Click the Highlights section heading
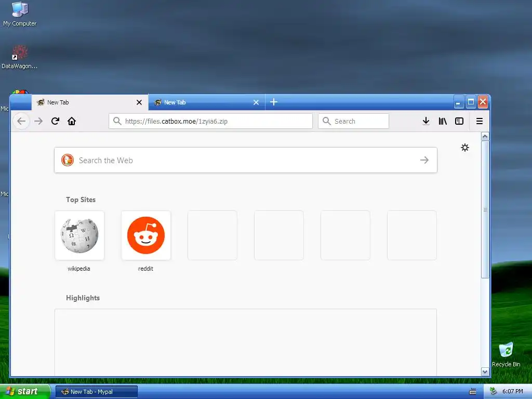Image resolution: width=532 pixels, height=399 pixels. [x=83, y=298]
